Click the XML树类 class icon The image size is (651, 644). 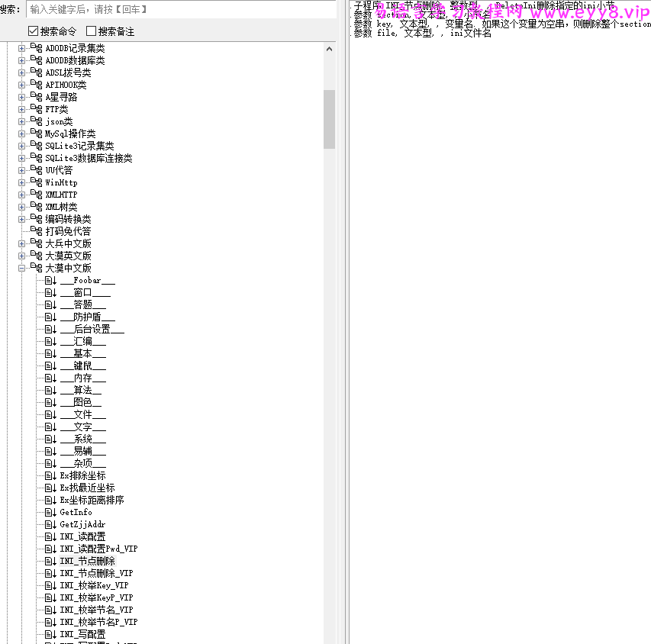pos(35,206)
